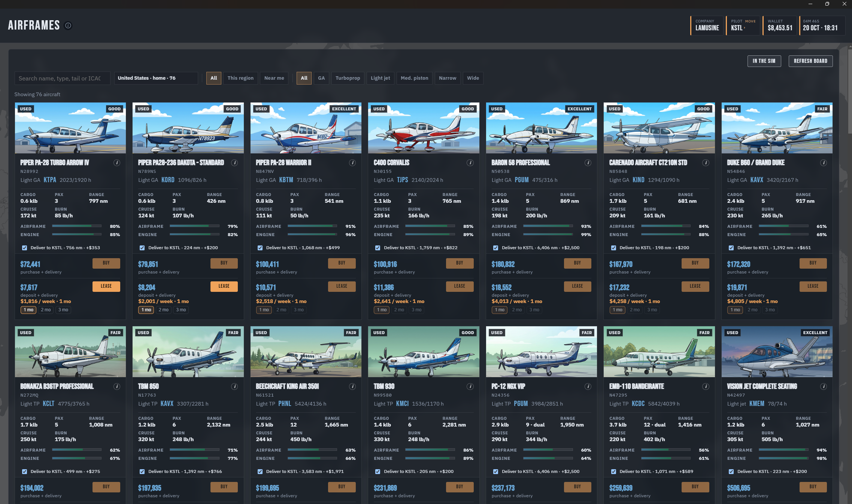Buy the Vision Jet Complete Seating

813,487
